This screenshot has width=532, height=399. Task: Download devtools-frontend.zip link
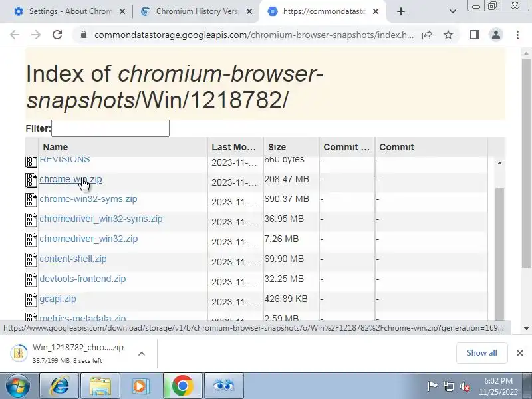82,279
